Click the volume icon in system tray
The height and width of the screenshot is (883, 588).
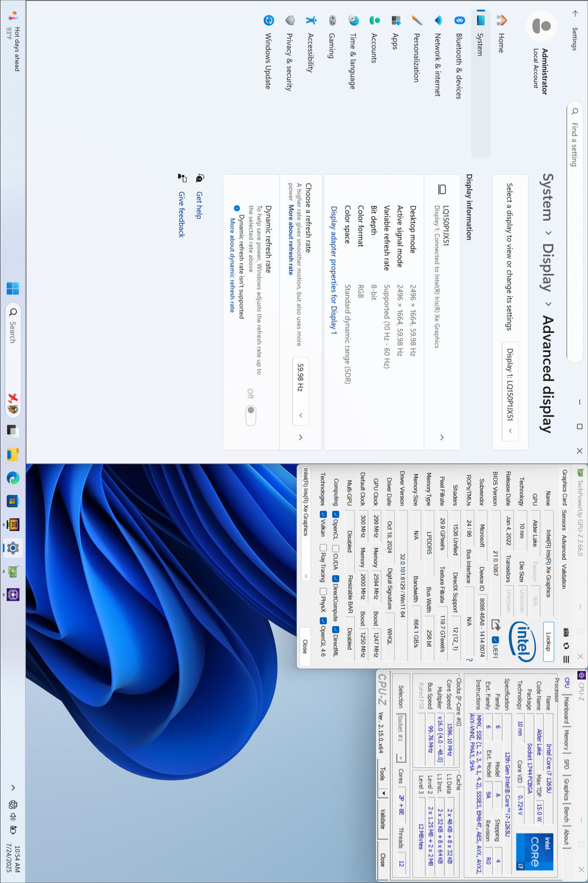(x=13, y=817)
